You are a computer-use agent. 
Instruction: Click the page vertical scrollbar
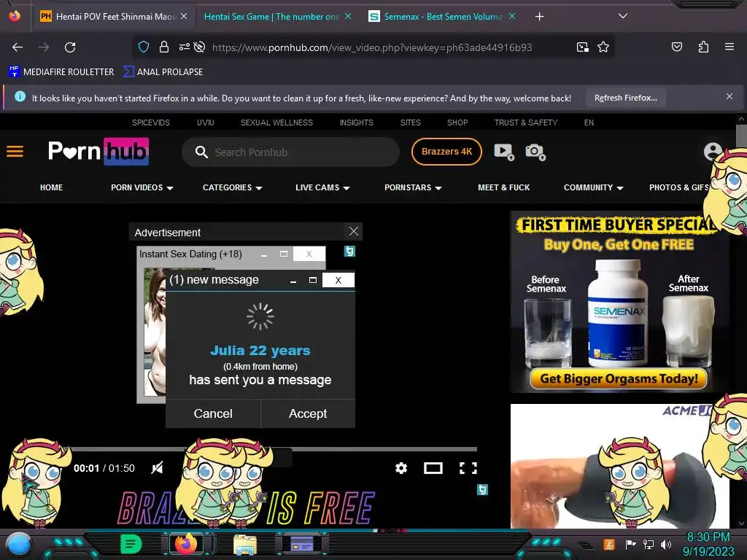pyautogui.click(x=741, y=136)
